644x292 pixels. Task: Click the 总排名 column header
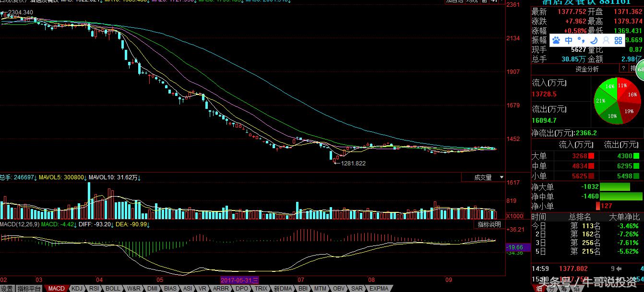click(x=580, y=217)
